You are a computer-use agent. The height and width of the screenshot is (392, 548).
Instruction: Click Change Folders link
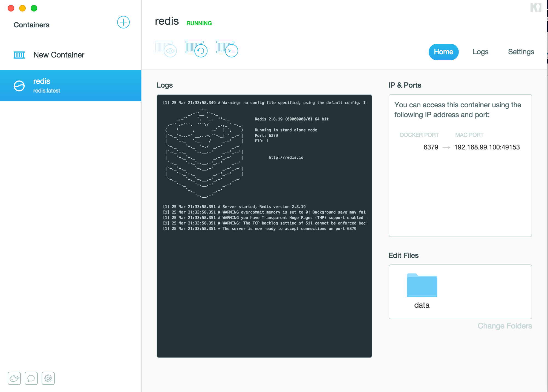[505, 326]
